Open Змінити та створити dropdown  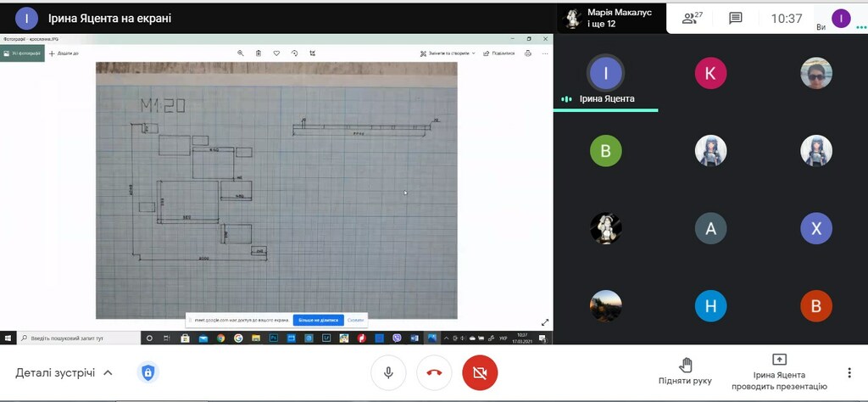pyautogui.click(x=448, y=53)
